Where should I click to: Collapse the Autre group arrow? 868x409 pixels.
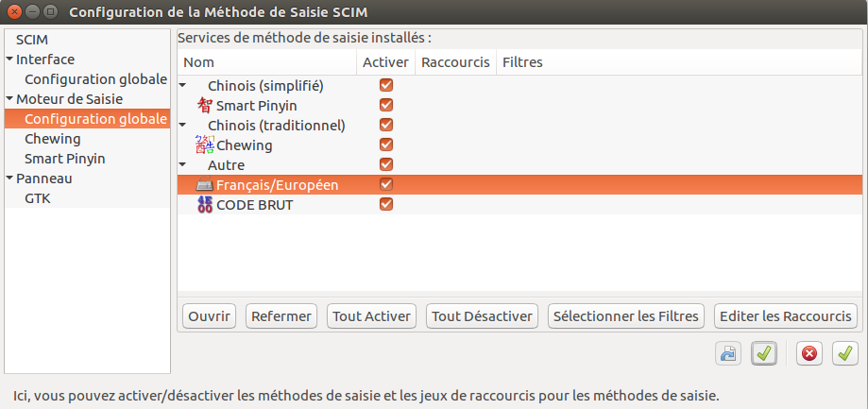(x=182, y=165)
